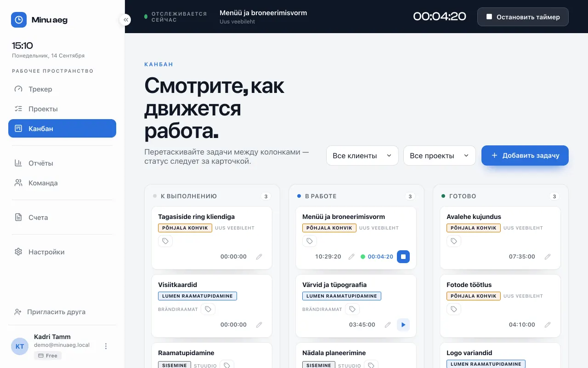Open the Logo variandid task title
This screenshot has height=368, width=588.
pyautogui.click(x=469, y=353)
